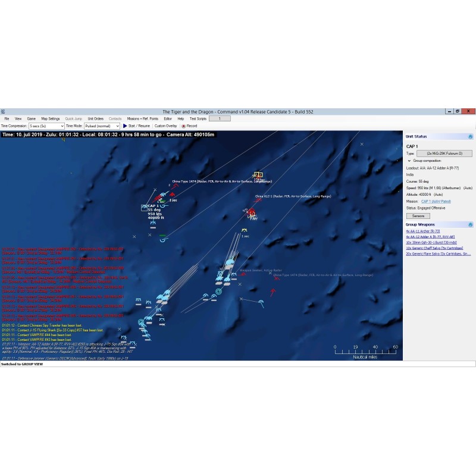The width and height of the screenshot is (476, 476).
Task: Select the yellow-boxed contact on map
Action: pyautogui.click(x=258, y=175)
